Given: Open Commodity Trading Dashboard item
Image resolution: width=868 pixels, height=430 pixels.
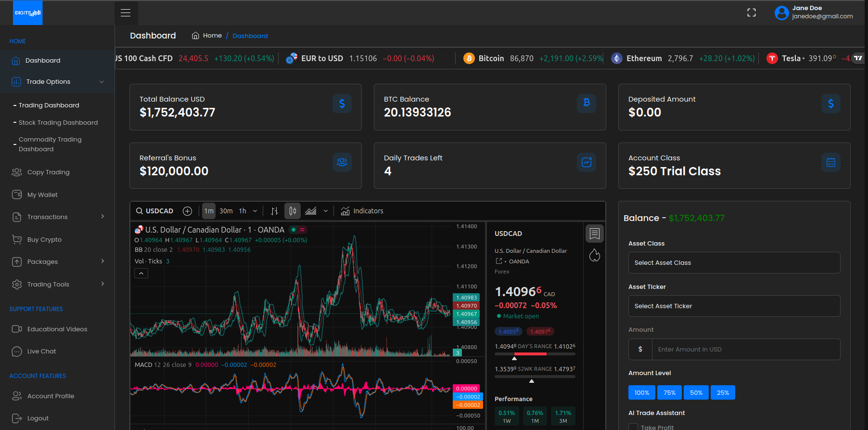Looking at the screenshot, I should 50,144.
